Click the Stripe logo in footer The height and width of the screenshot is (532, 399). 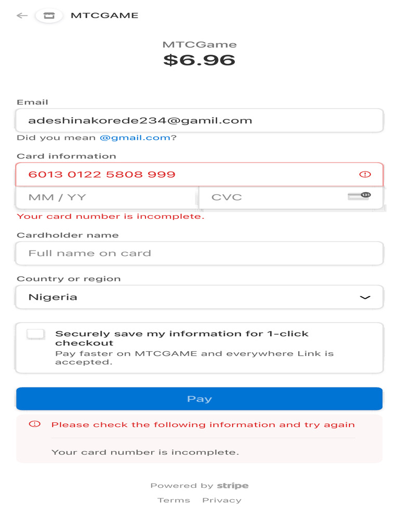click(x=232, y=486)
